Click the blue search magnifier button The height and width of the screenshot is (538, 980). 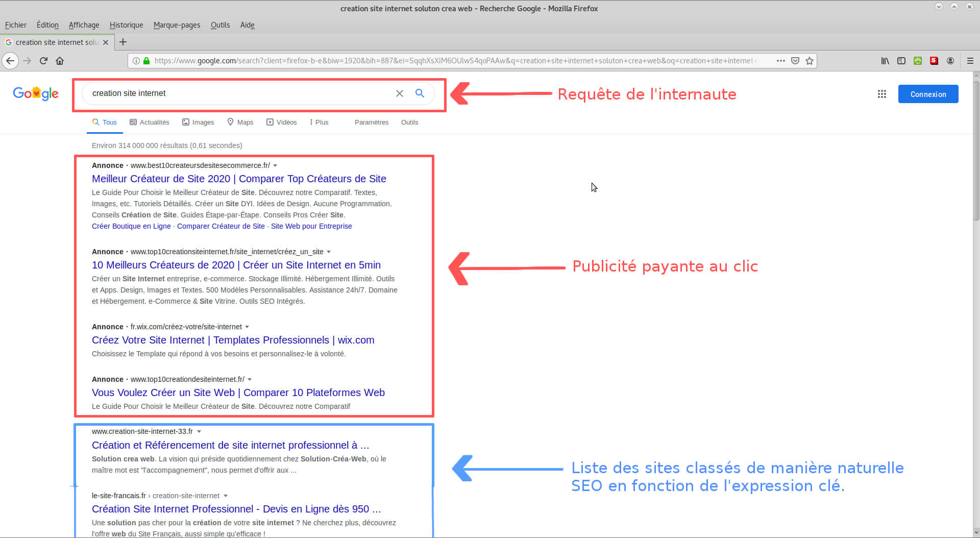click(x=420, y=93)
